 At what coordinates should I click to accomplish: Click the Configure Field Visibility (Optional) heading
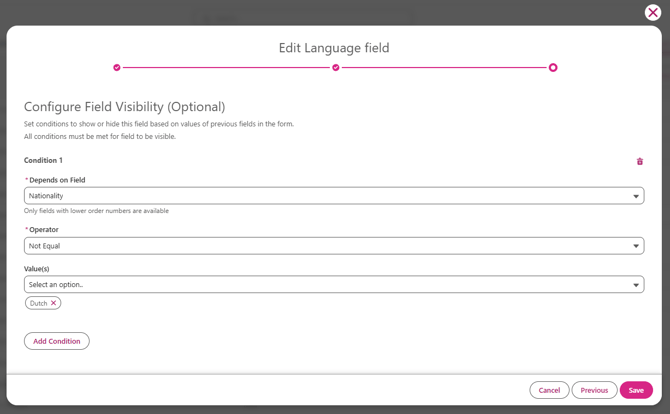pyautogui.click(x=124, y=107)
